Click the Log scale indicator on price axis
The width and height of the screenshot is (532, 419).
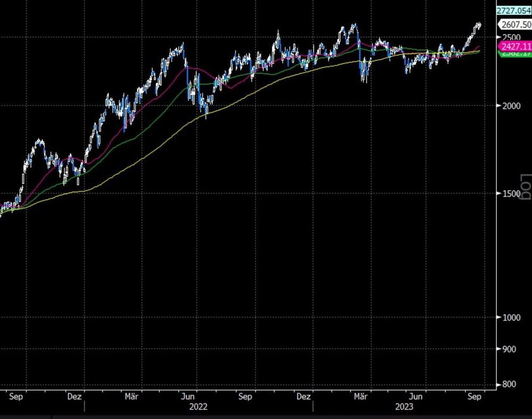[525, 186]
